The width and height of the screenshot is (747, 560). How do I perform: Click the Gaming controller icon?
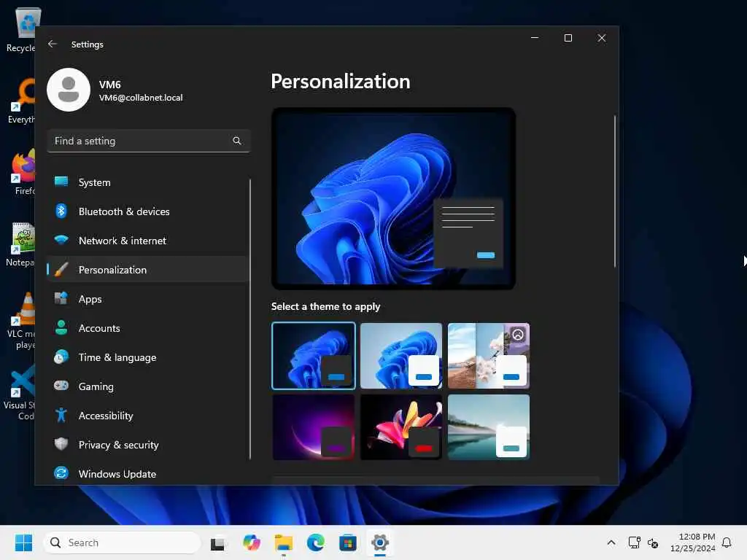[61, 386]
